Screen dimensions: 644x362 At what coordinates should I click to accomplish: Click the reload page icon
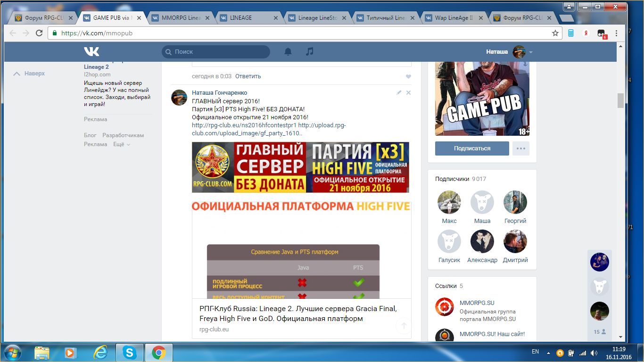(39, 33)
